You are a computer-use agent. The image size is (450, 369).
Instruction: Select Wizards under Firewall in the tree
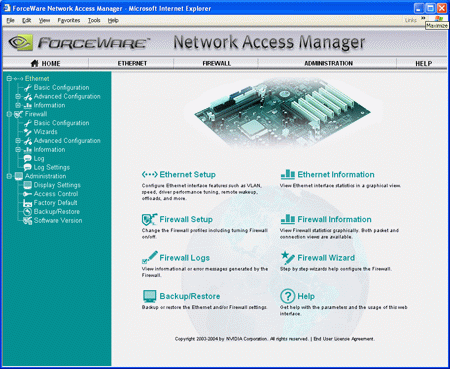click(45, 132)
